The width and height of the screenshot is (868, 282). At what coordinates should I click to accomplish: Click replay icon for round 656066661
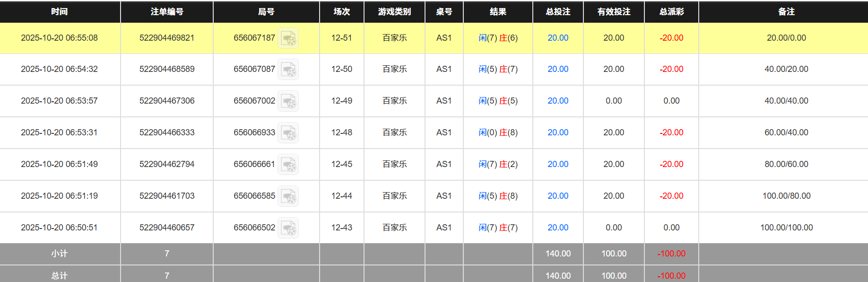pos(288,165)
